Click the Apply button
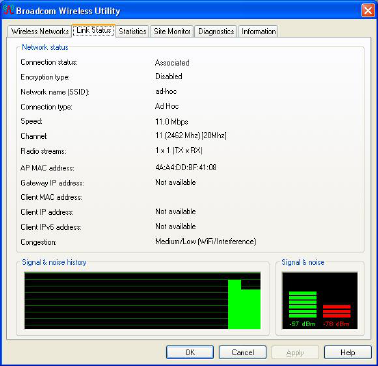The width and height of the screenshot is (378, 366). click(295, 352)
